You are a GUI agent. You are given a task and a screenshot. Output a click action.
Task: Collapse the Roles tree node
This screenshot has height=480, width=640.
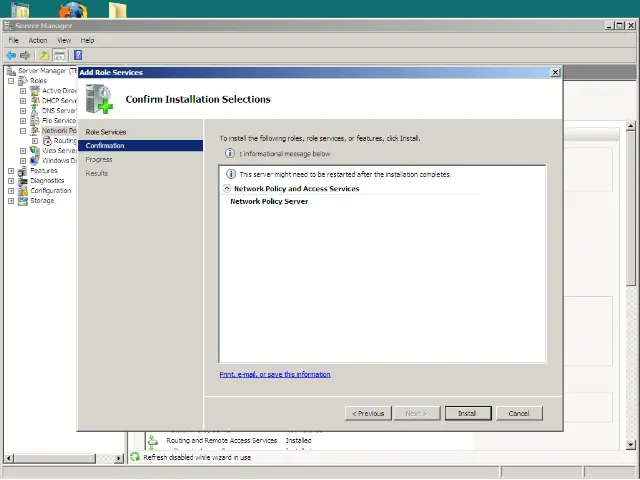point(11,81)
